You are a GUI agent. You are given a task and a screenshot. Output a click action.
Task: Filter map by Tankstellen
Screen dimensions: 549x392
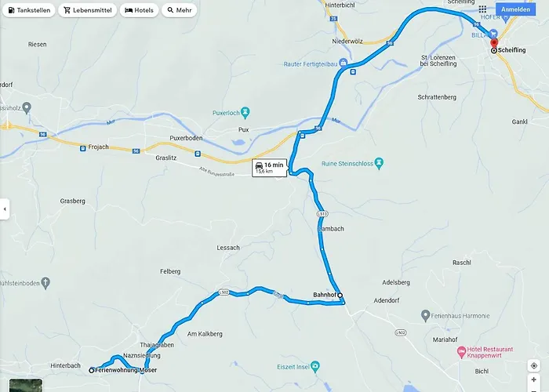click(x=29, y=10)
